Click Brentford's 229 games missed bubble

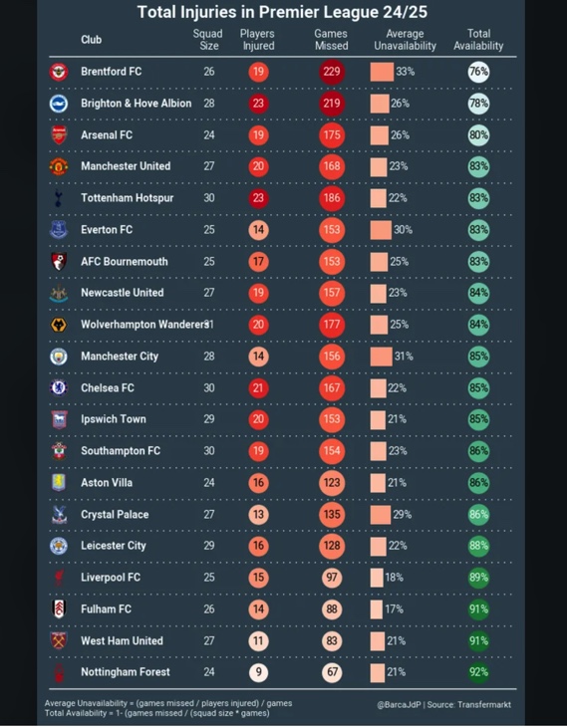(332, 72)
